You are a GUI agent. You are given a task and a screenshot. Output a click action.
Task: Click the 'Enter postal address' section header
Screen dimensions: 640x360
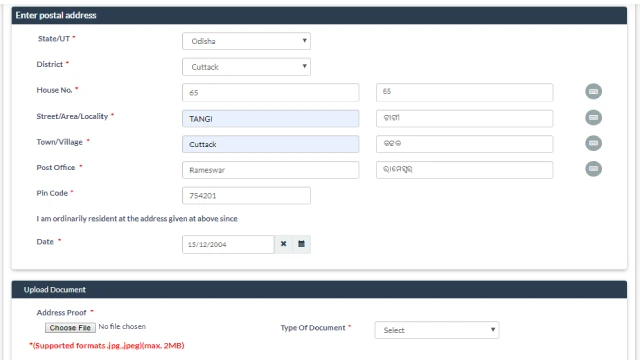319,16
